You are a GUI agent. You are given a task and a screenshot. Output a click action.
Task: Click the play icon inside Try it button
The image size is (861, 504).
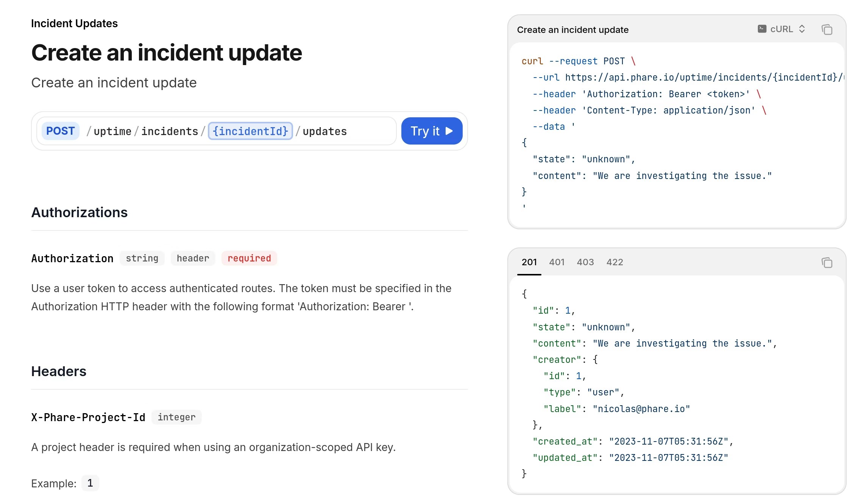click(x=449, y=131)
